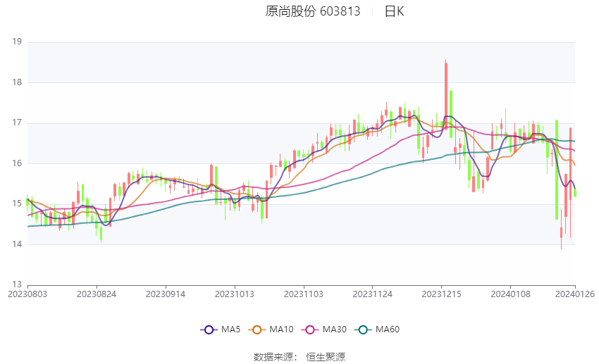Image resolution: width=599 pixels, height=364 pixels.
Task: Select the 20231215 date axis label
Action: click(441, 294)
